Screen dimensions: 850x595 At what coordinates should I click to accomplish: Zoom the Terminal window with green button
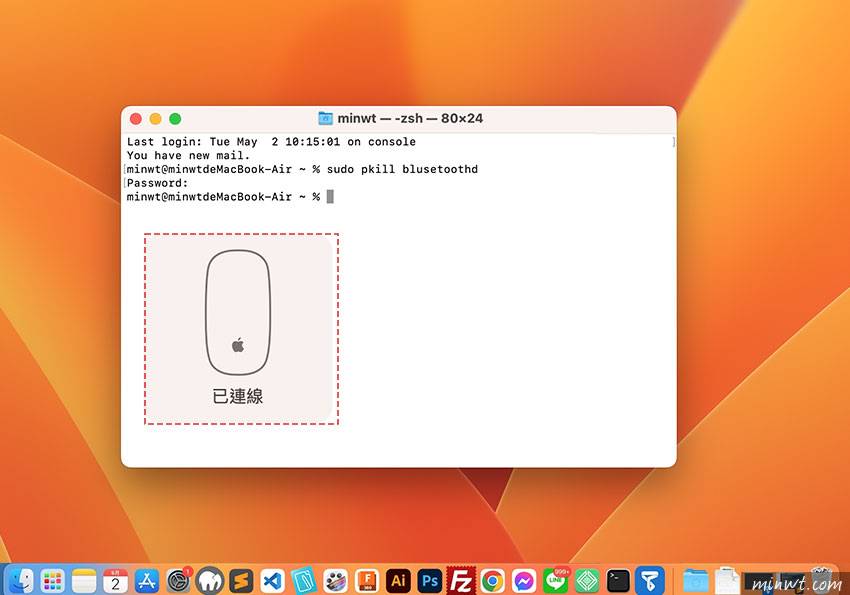pyautogui.click(x=175, y=119)
